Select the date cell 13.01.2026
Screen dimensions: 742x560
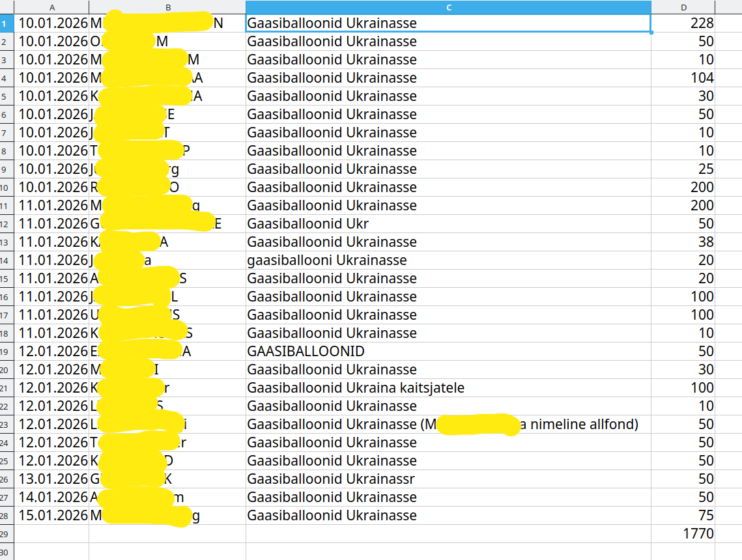click(x=52, y=479)
